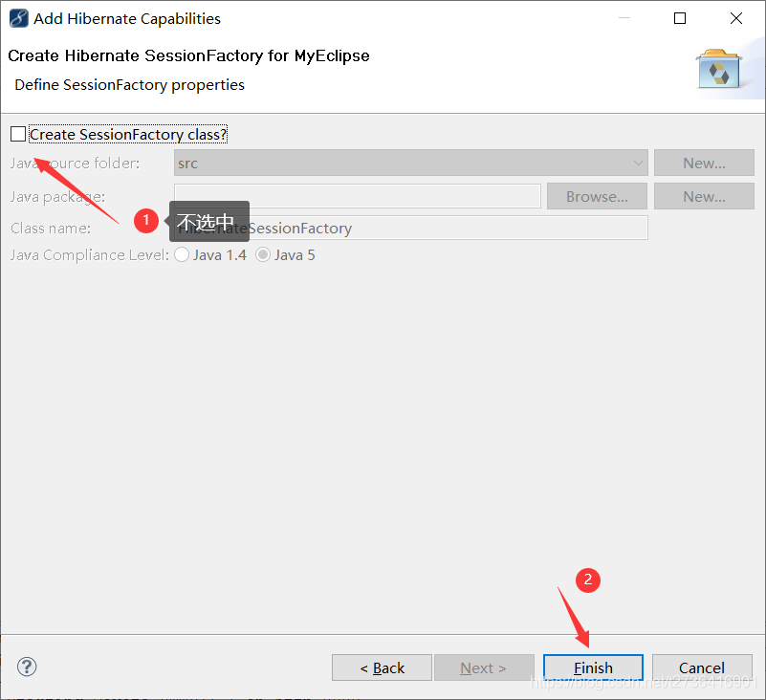Go to previous page with Back
766x700 pixels.
382,667
